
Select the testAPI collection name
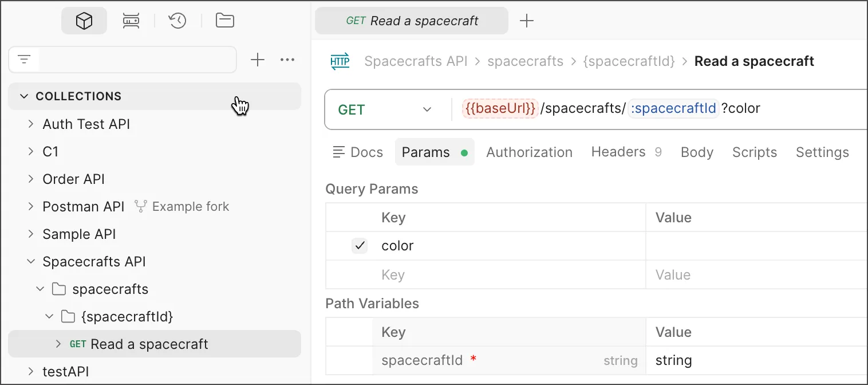click(x=66, y=372)
